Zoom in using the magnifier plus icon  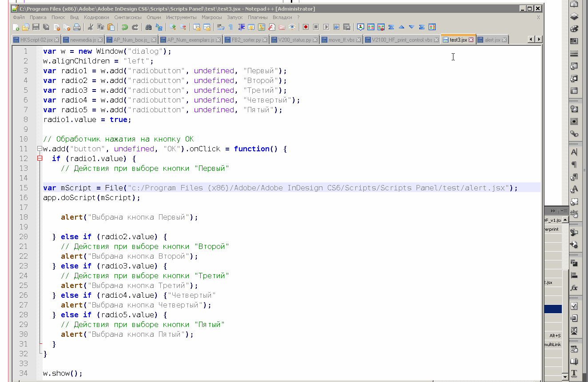[x=173, y=27]
